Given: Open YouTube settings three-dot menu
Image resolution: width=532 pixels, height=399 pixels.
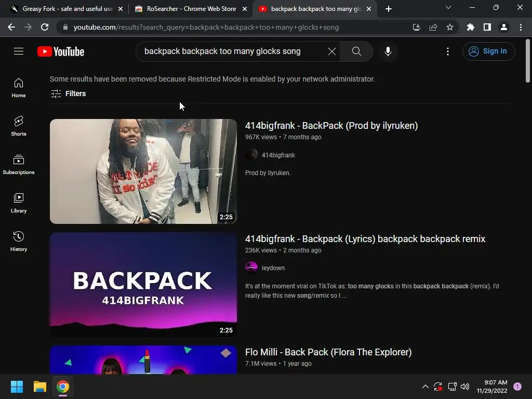Looking at the screenshot, I should point(448,51).
